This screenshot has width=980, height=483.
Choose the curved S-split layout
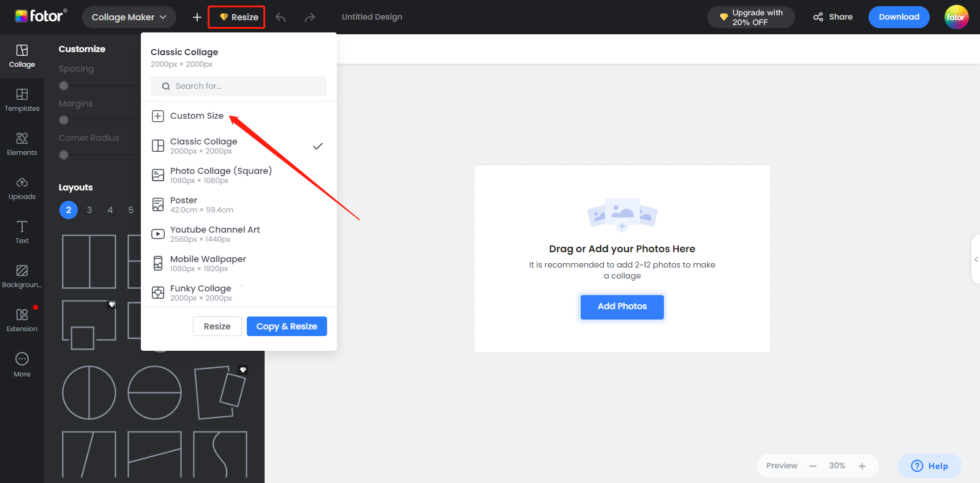point(221,454)
